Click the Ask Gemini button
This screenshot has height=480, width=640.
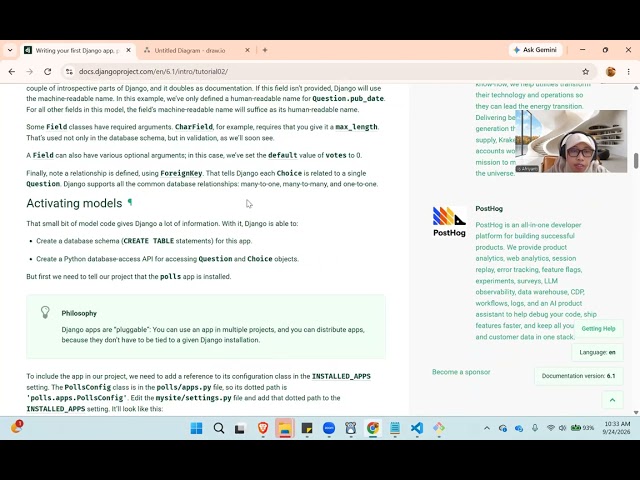[x=535, y=50]
